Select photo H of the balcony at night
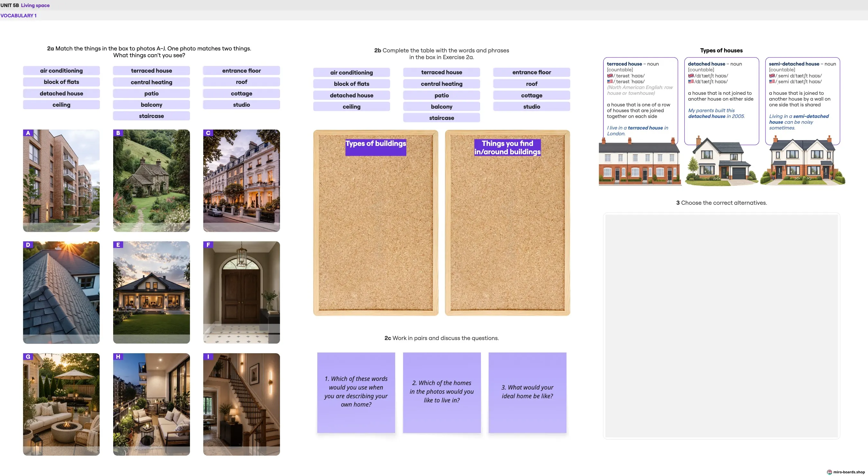Viewport: 868px width, 476px height. point(151,404)
